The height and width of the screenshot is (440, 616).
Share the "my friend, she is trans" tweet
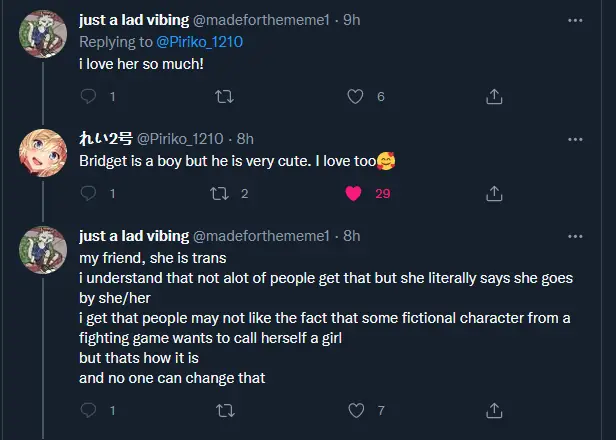tap(493, 410)
